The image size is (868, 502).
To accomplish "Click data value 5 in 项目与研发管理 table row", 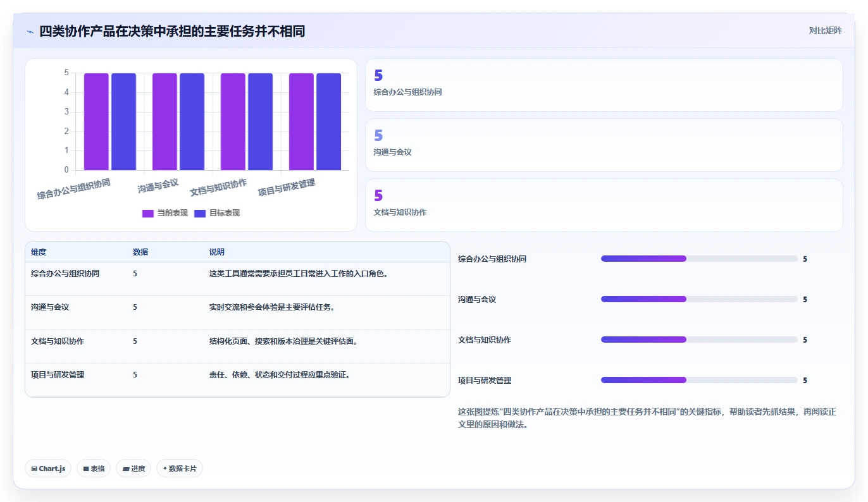I will click(x=135, y=375).
